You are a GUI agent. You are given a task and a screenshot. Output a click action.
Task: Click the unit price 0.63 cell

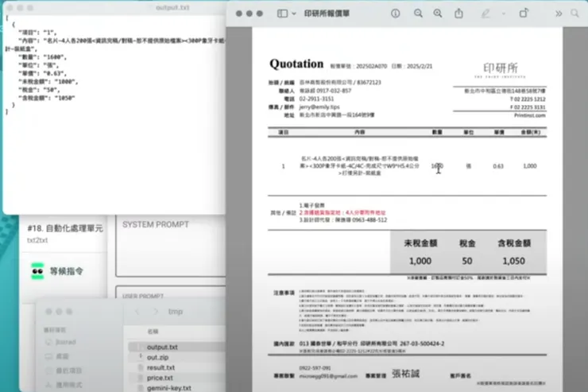(498, 166)
